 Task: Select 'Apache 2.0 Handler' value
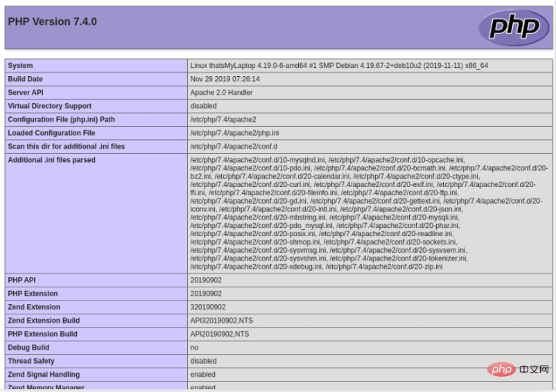pyautogui.click(x=221, y=92)
